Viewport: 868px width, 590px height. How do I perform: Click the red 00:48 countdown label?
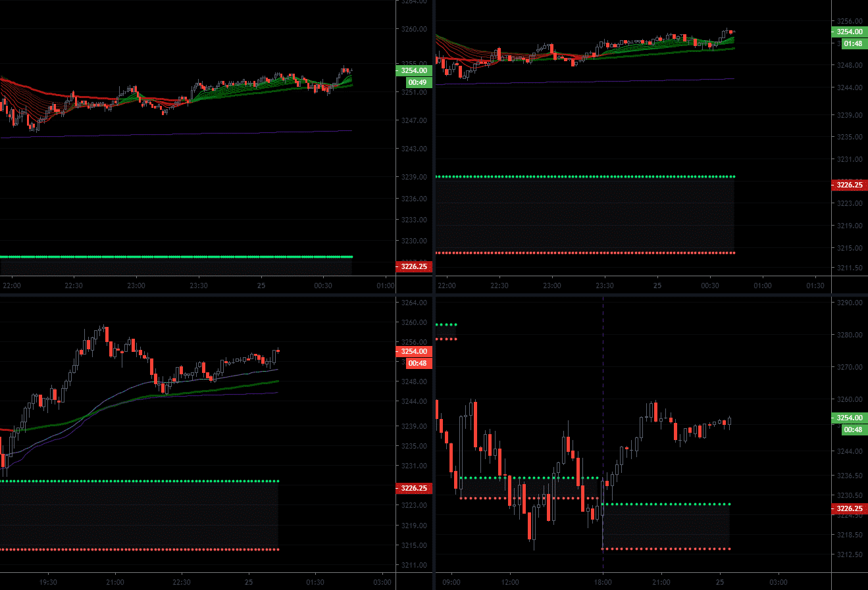point(417,363)
